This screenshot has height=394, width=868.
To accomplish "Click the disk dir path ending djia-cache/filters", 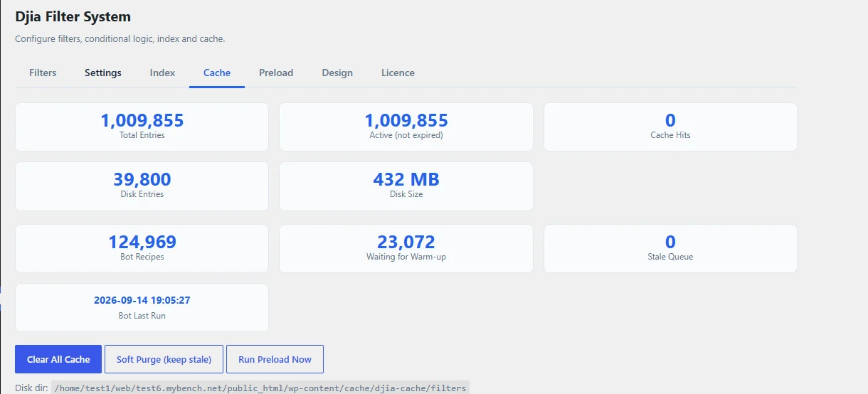I will (x=260, y=388).
